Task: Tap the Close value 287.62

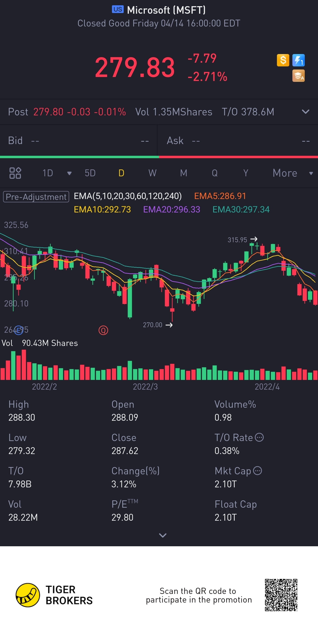Action: 125,451
